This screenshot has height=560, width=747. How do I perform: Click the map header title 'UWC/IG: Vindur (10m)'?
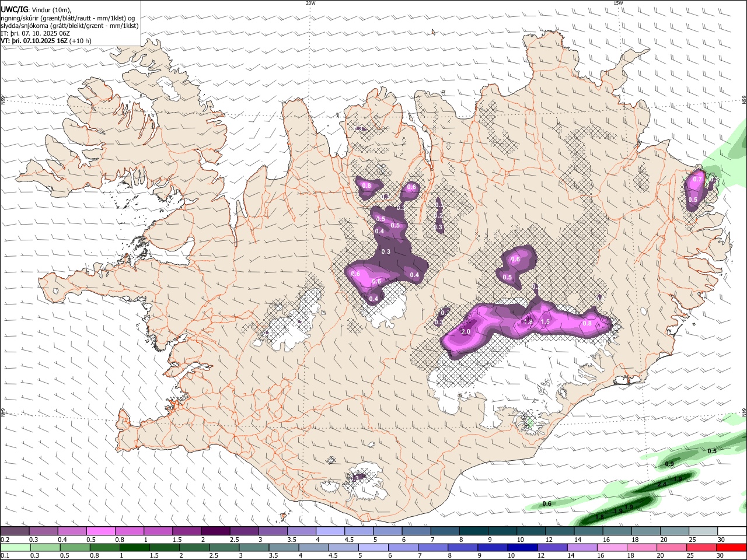tap(36, 10)
